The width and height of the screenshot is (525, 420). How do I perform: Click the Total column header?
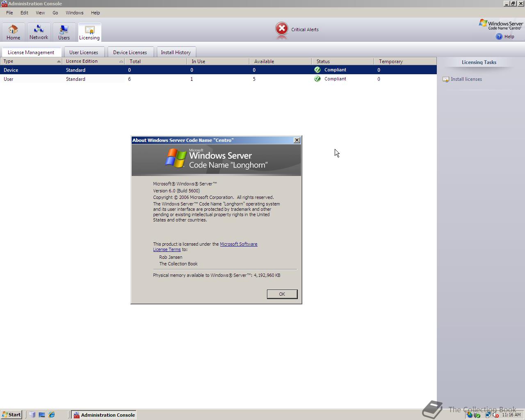click(x=156, y=61)
